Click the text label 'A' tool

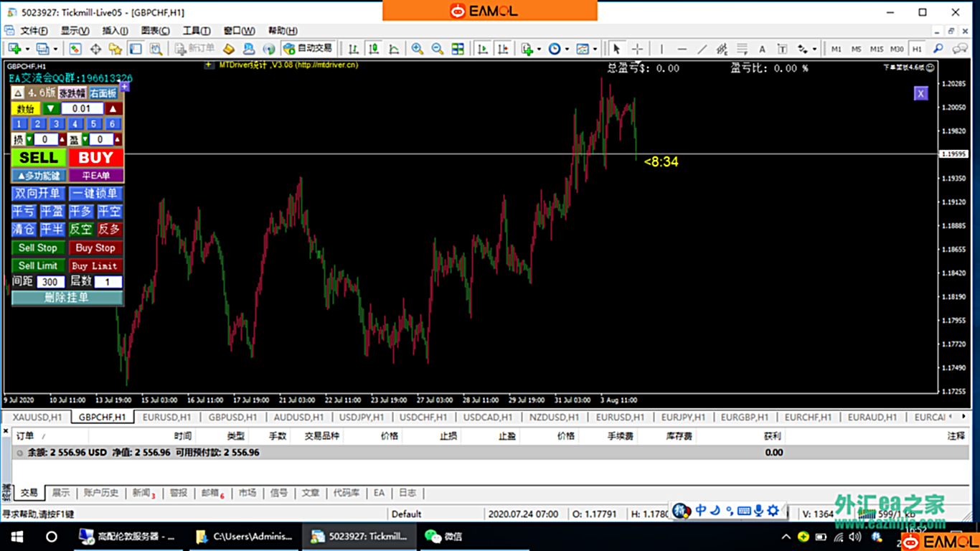coord(762,49)
